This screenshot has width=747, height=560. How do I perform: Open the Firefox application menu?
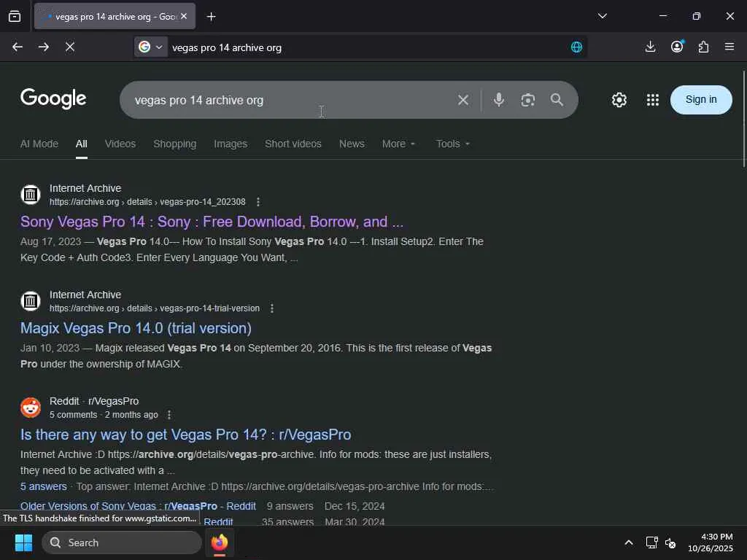tap(729, 47)
